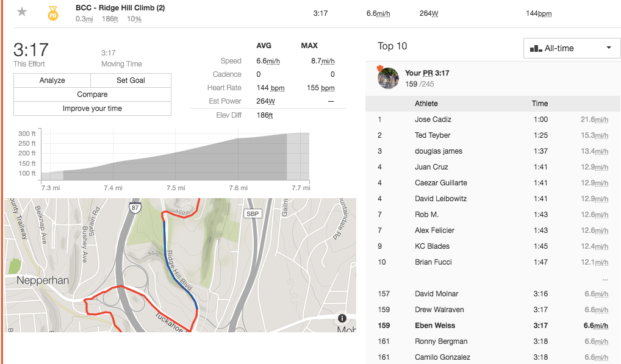Click Brian Fucci's time 1:47

click(539, 262)
